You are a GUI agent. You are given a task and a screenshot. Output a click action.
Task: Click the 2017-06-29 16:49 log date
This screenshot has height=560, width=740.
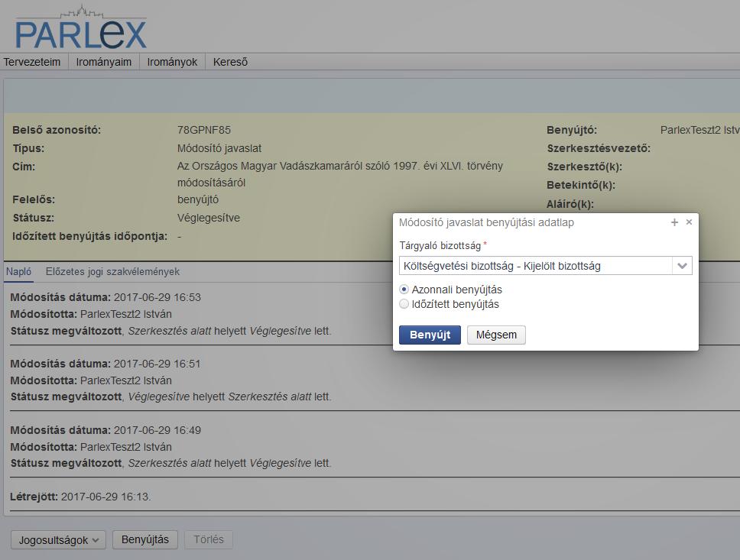pos(157,431)
